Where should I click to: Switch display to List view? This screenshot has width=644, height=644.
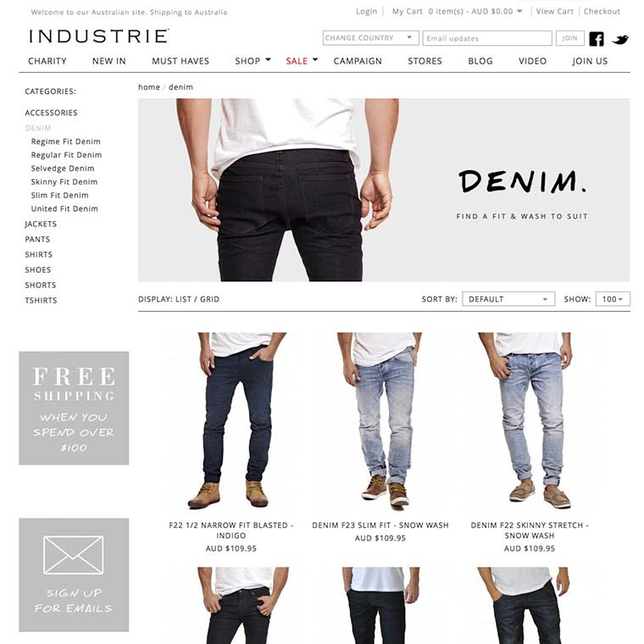click(x=183, y=299)
